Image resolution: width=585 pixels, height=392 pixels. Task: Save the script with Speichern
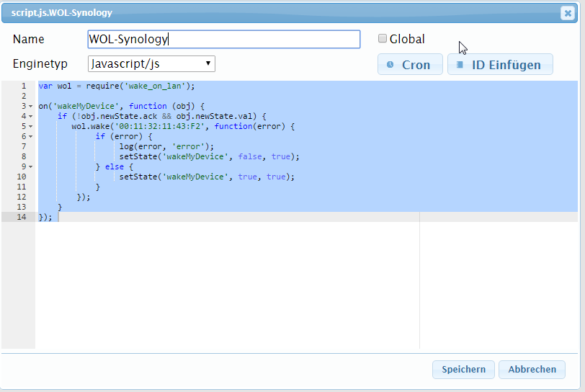pos(463,369)
